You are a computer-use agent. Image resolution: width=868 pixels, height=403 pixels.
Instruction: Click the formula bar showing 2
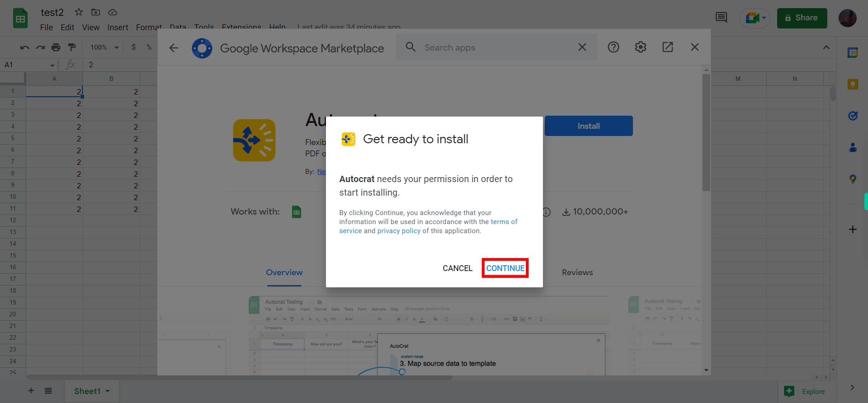tap(120, 65)
